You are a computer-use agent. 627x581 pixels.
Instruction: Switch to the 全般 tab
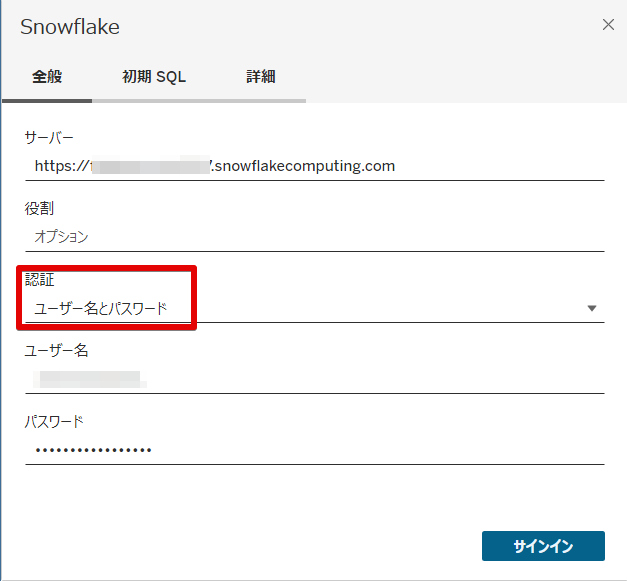(x=47, y=76)
